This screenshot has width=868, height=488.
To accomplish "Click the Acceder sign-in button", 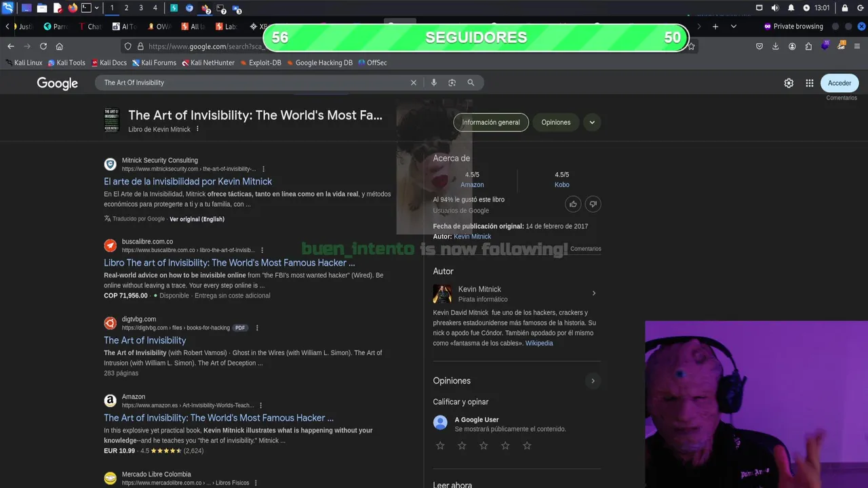I will click(x=840, y=83).
